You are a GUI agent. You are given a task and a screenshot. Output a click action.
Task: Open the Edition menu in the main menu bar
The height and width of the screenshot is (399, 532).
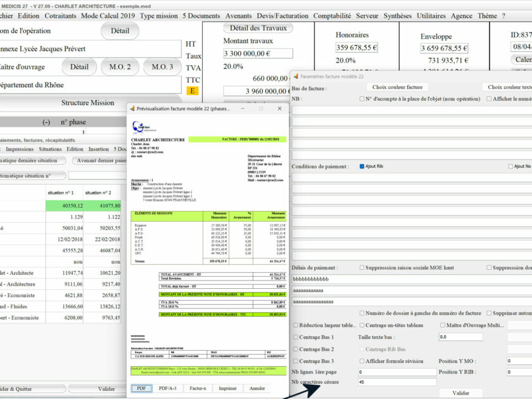(28, 16)
